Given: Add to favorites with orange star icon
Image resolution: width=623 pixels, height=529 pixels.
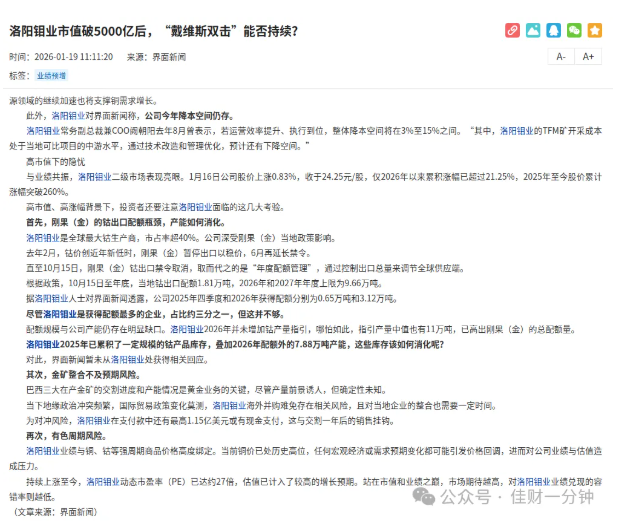Looking at the screenshot, I should point(595,31).
